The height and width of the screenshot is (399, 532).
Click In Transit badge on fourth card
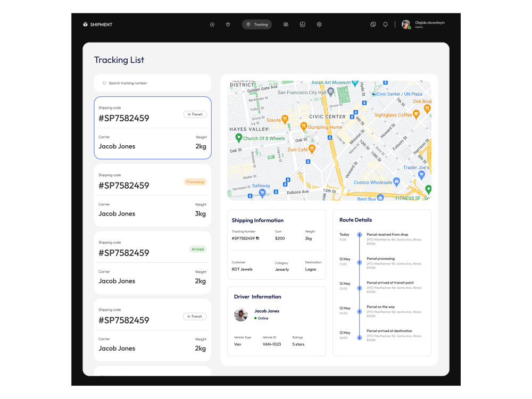click(x=195, y=316)
